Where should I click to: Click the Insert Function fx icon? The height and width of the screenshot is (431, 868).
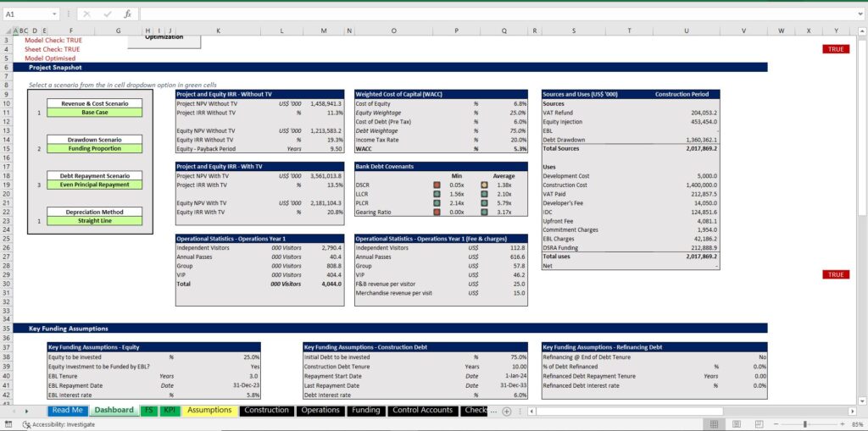coord(127,14)
